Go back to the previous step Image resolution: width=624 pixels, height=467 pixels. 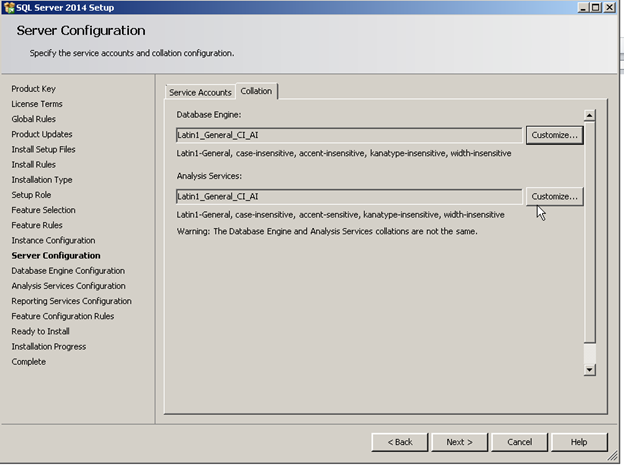400,442
